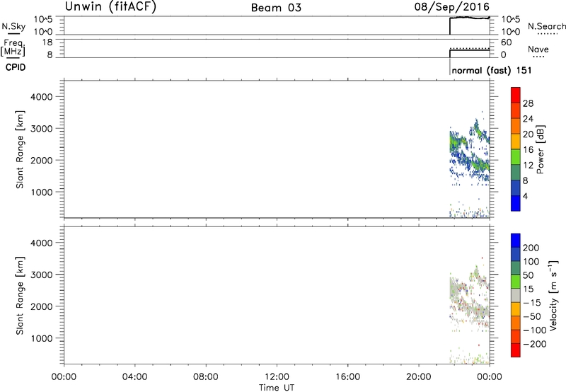Click the power colorbar value '16'

[x=528, y=150]
